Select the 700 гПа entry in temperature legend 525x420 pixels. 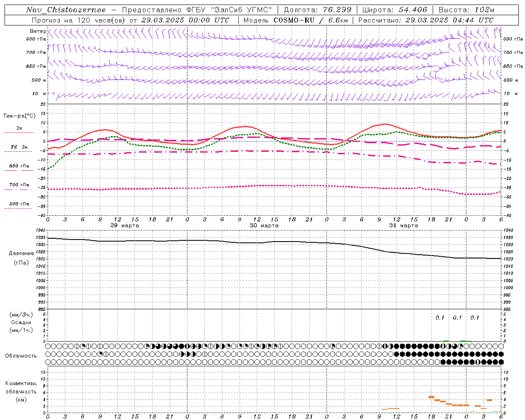(19, 185)
